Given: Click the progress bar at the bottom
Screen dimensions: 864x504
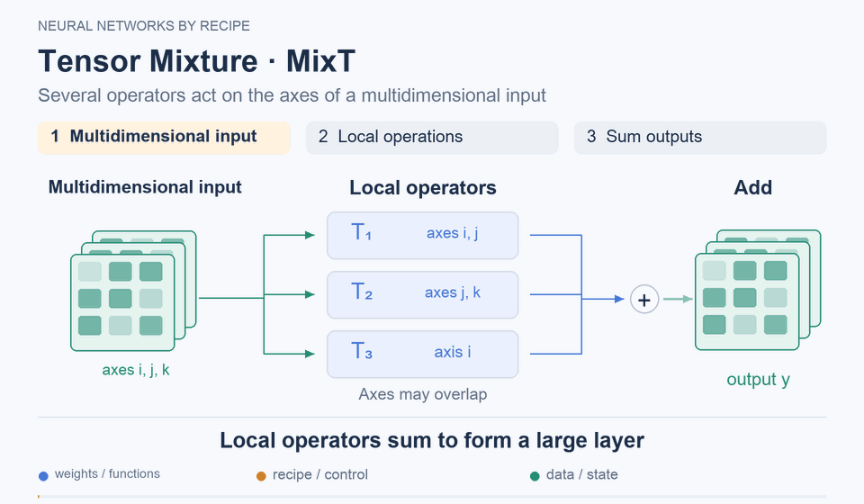Looking at the screenshot, I should tap(432, 497).
